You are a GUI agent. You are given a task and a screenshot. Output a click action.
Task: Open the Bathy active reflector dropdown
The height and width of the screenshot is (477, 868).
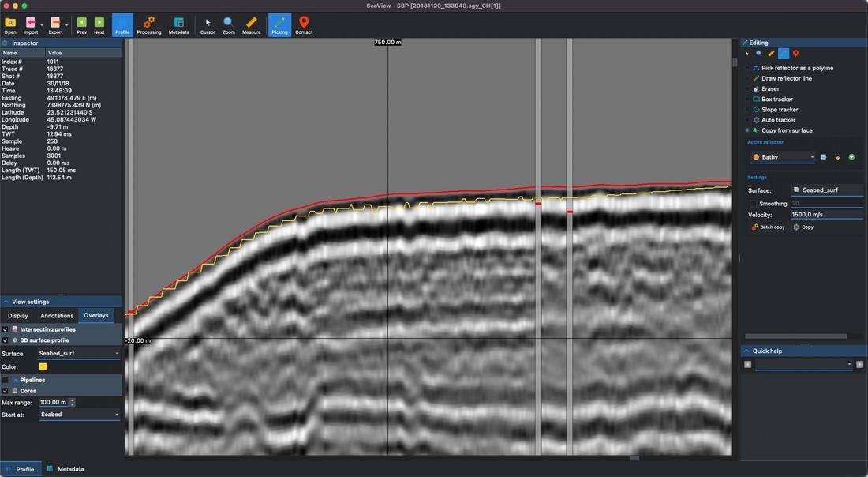[783, 157]
